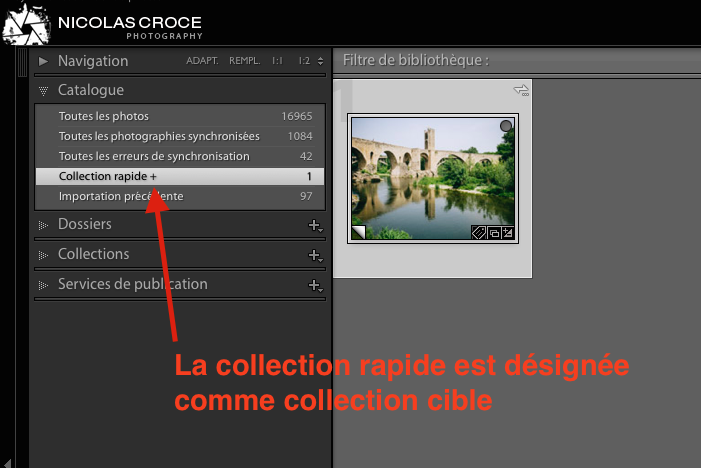Expand the Navigation panel triangle
Screen dimensions: 701x468
(x=43, y=61)
